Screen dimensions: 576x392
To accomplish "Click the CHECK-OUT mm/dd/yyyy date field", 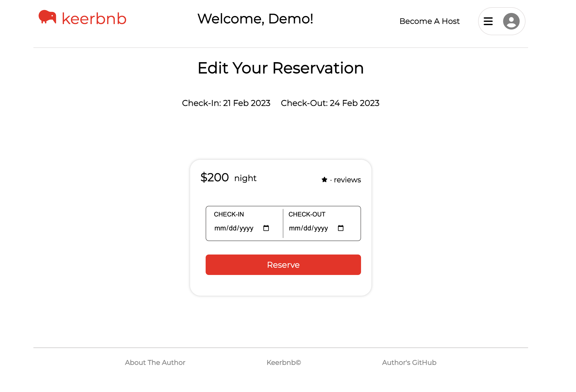I will click(308, 228).
